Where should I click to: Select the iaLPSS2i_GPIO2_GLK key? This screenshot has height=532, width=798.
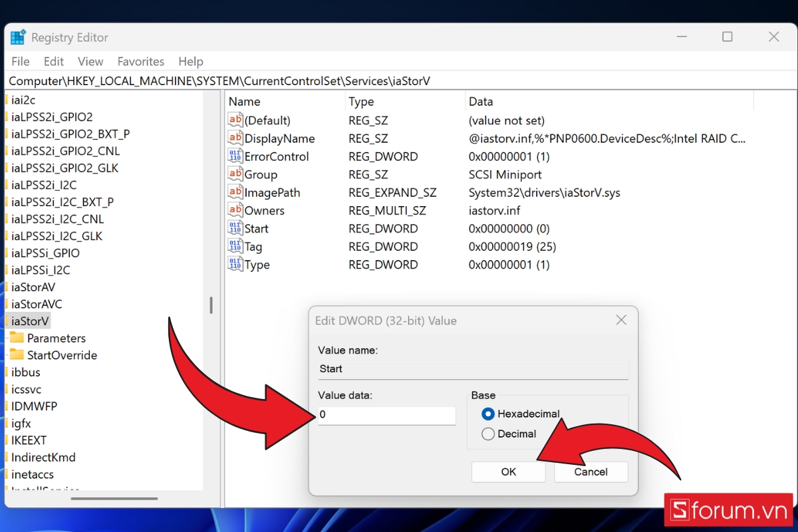65,168
